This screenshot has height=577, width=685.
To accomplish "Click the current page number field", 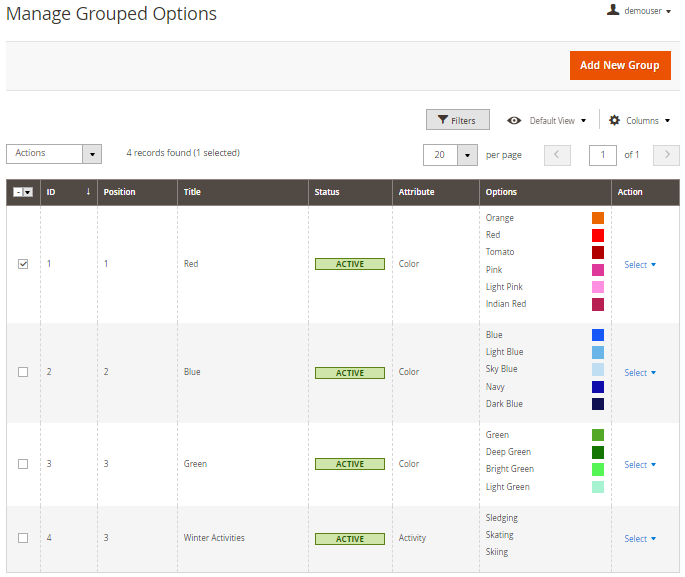I will click(x=603, y=155).
